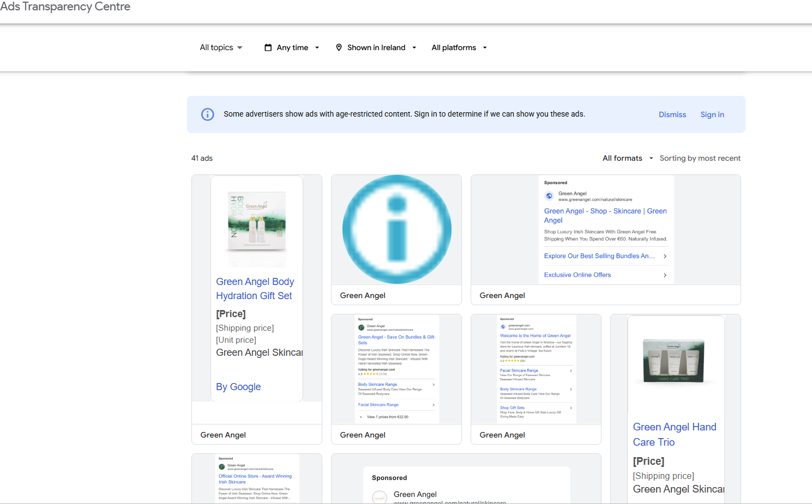
Task: Click Sorting by most recent text
Action: point(700,158)
